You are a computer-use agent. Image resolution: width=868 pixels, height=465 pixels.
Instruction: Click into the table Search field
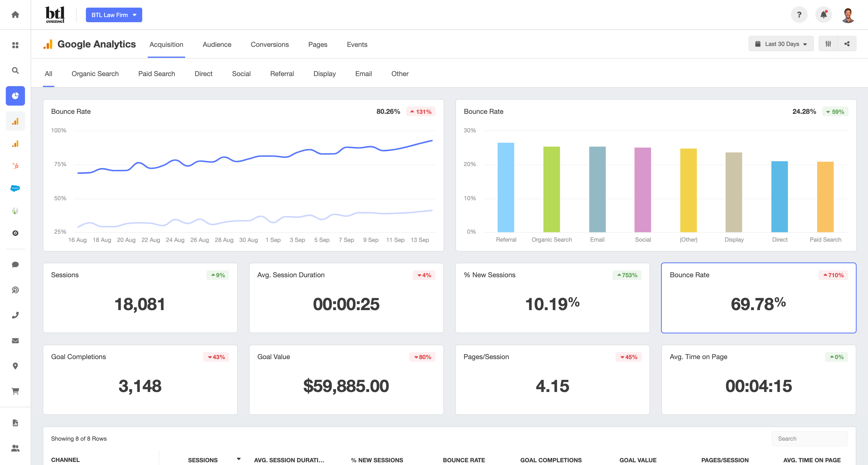810,439
